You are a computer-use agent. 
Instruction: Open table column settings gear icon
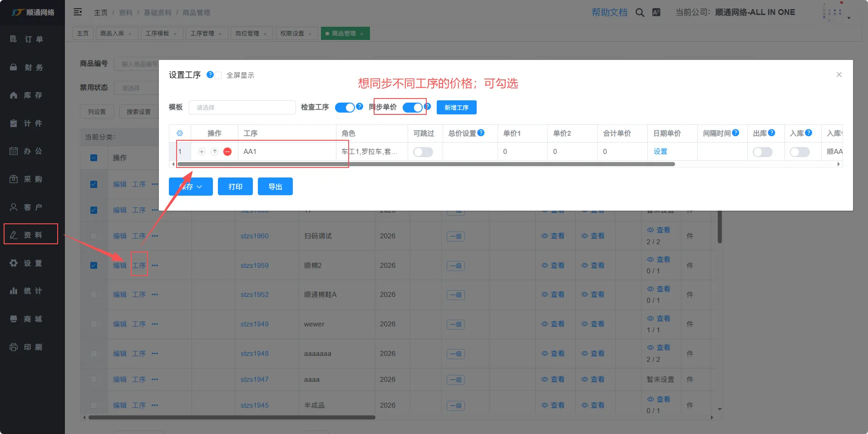pos(180,133)
